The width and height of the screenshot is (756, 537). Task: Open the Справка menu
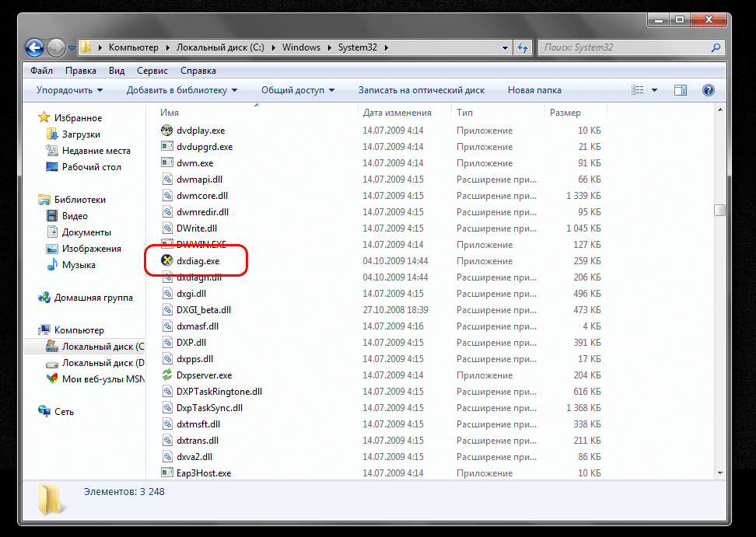point(198,70)
